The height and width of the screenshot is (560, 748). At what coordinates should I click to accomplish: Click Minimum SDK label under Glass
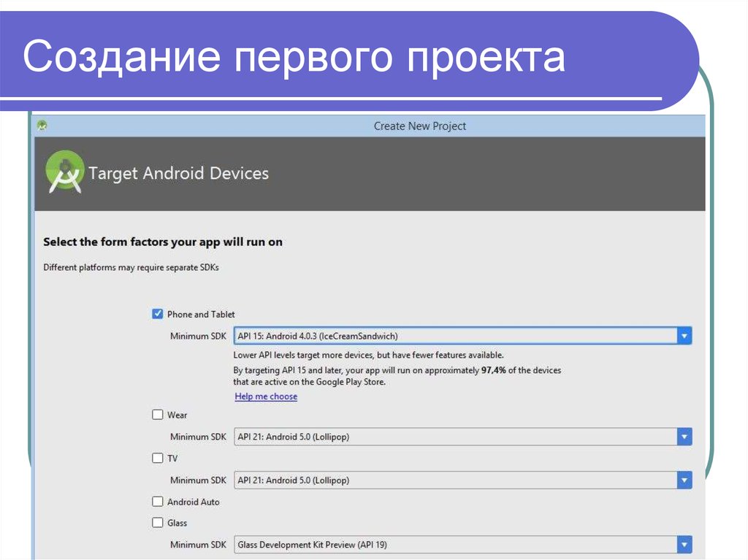click(198, 544)
